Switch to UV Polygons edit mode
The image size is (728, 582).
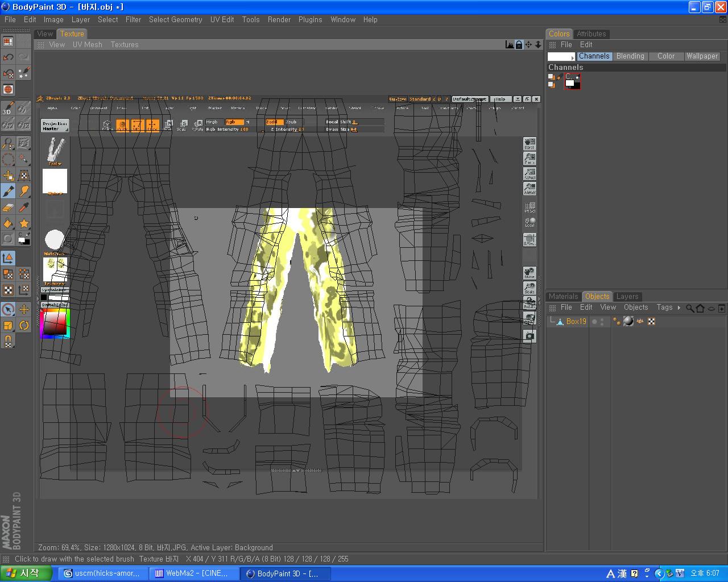point(8,274)
